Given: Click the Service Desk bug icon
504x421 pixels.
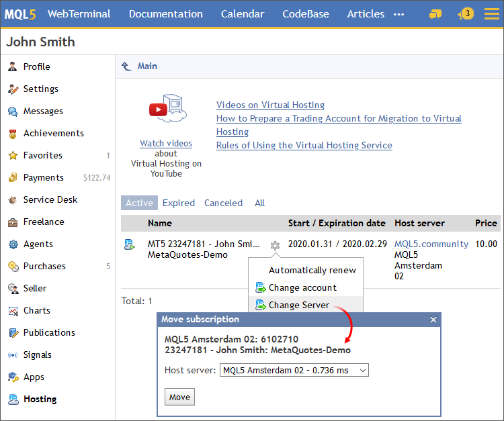Looking at the screenshot, I should coord(13,199).
